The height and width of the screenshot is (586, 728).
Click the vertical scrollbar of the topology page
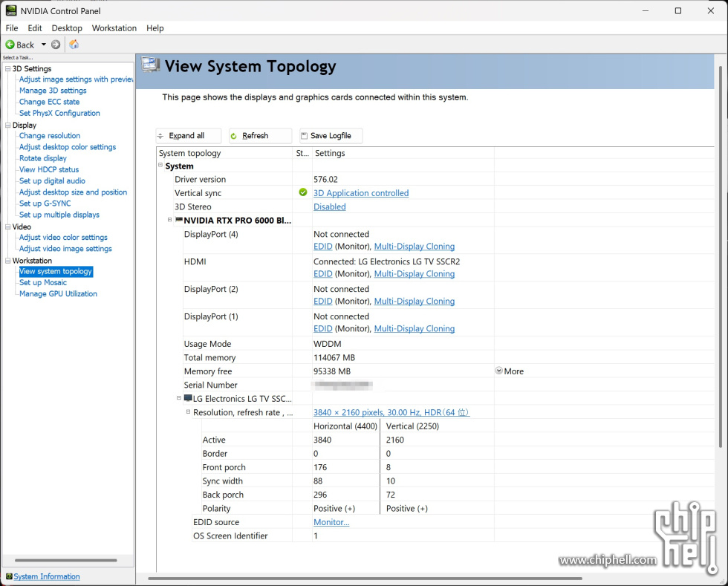click(720, 257)
